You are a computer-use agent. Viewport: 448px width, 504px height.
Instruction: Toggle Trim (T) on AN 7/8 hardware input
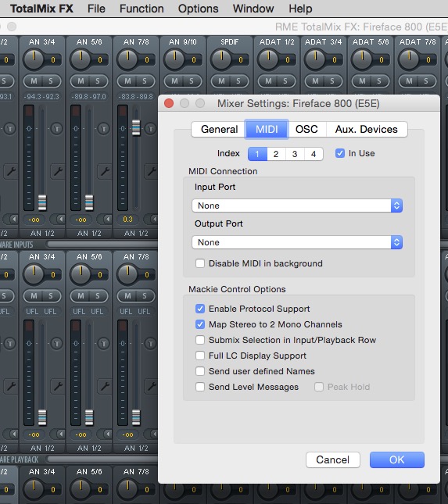[151, 129]
